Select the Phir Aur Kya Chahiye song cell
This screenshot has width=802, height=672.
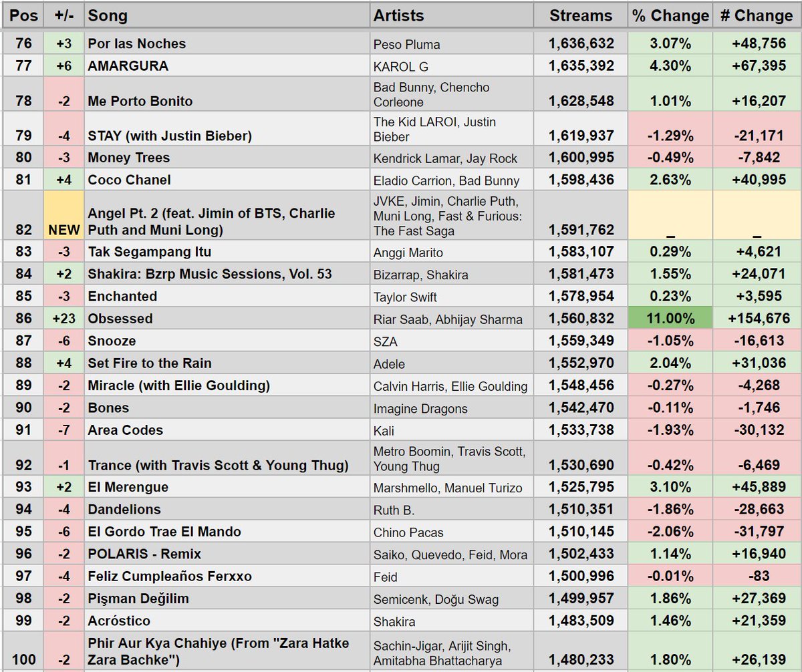(x=227, y=651)
